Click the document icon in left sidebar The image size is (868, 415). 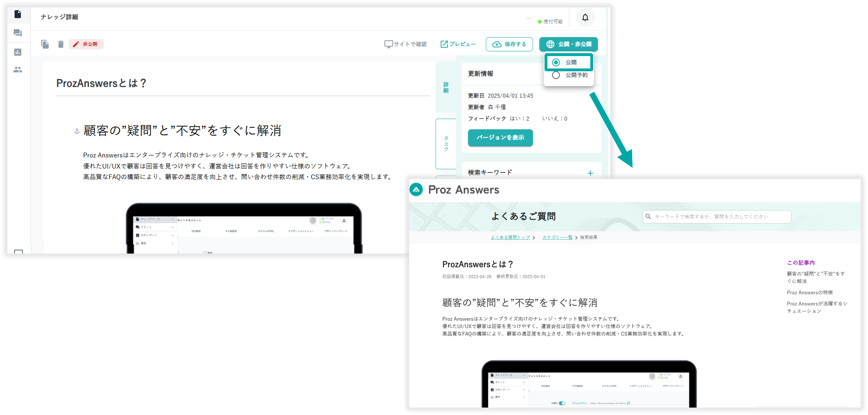pyautogui.click(x=18, y=14)
